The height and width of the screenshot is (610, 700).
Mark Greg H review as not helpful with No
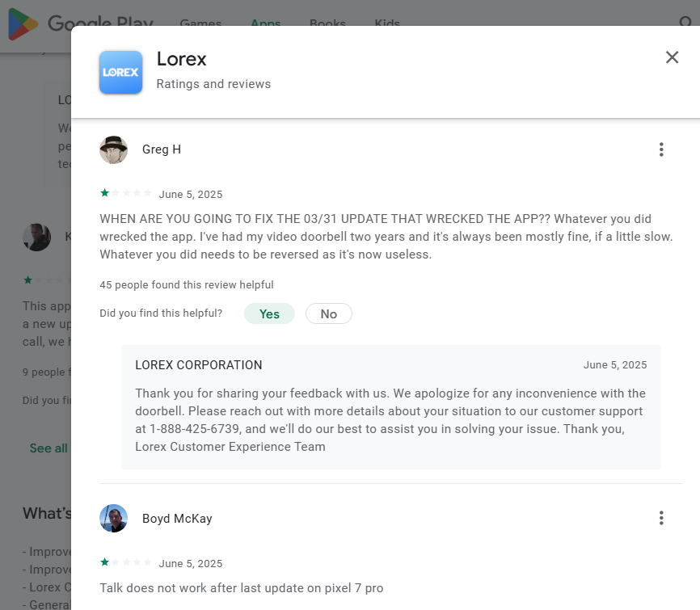[328, 313]
